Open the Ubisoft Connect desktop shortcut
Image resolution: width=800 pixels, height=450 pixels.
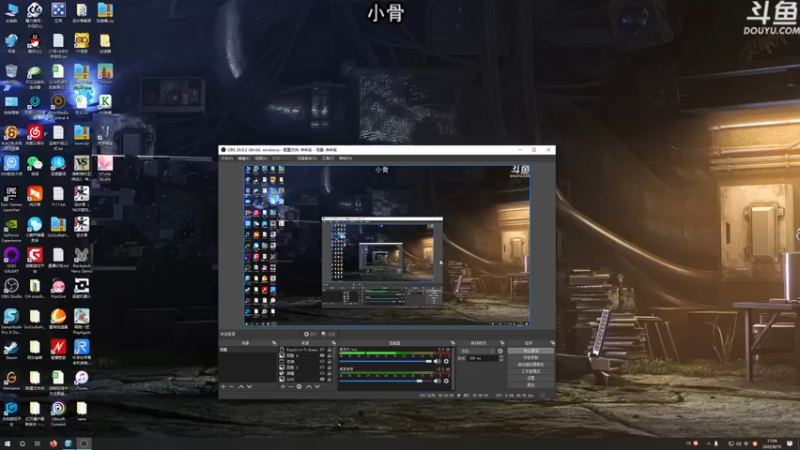coord(58,412)
